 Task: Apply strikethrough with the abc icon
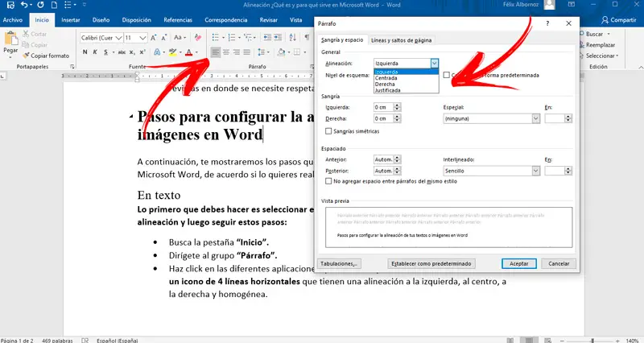point(122,52)
